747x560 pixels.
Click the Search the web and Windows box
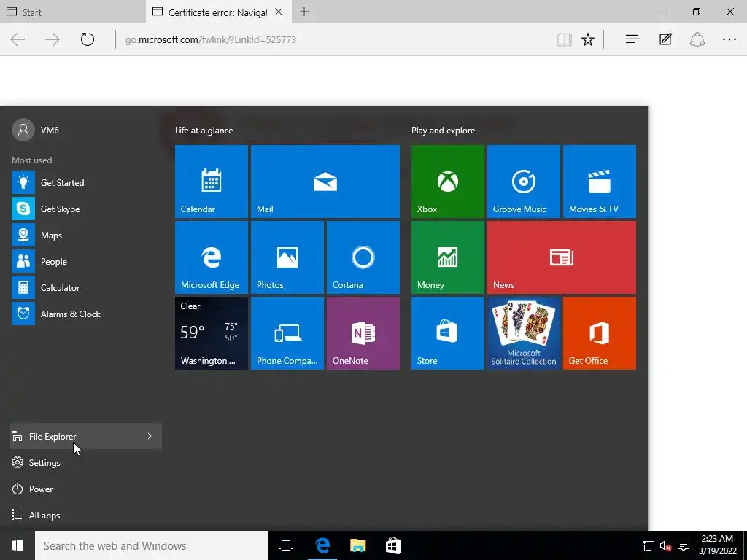coord(152,545)
